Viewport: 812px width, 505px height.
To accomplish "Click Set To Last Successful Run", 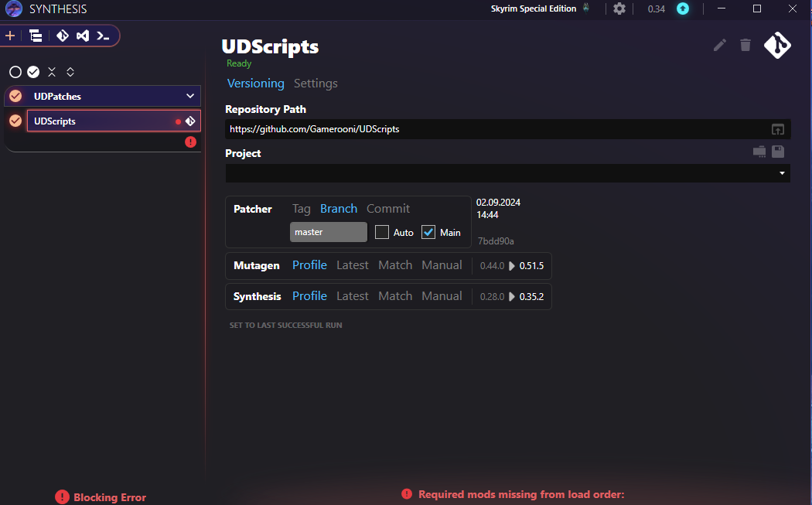I will tap(286, 326).
